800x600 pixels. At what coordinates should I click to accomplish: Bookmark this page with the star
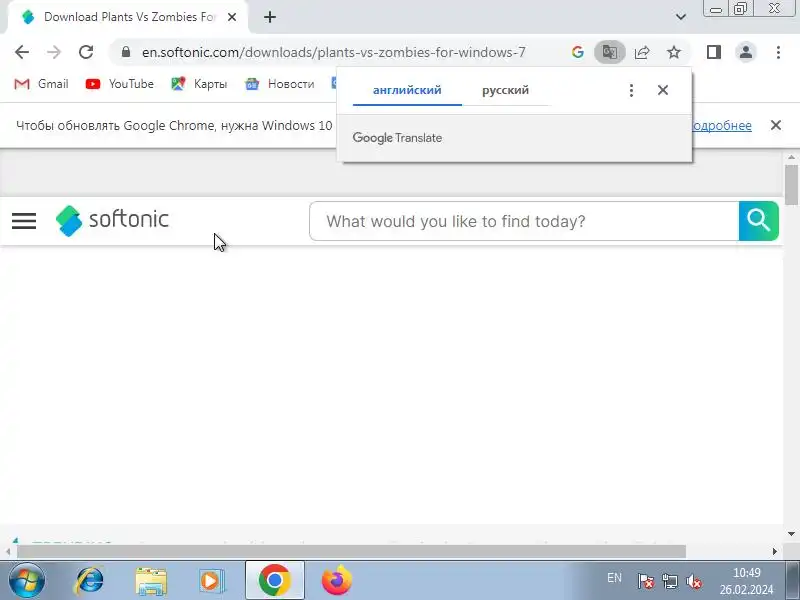coord(674,52)
